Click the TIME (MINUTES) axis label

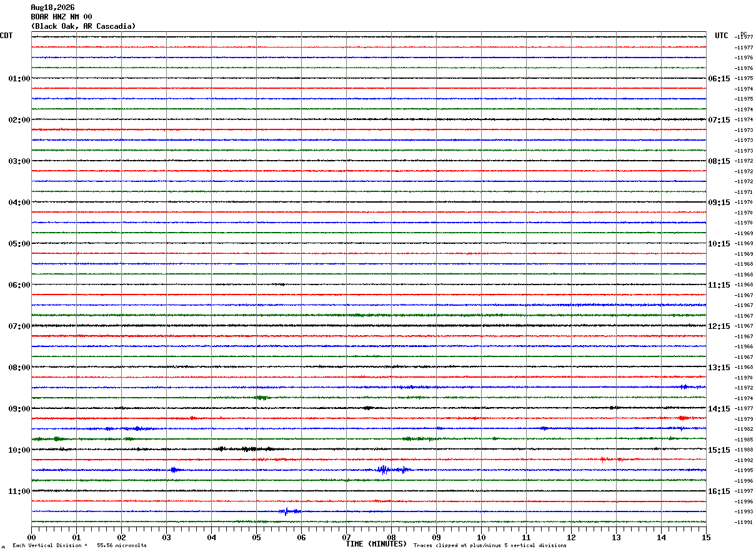click(376, 544)
